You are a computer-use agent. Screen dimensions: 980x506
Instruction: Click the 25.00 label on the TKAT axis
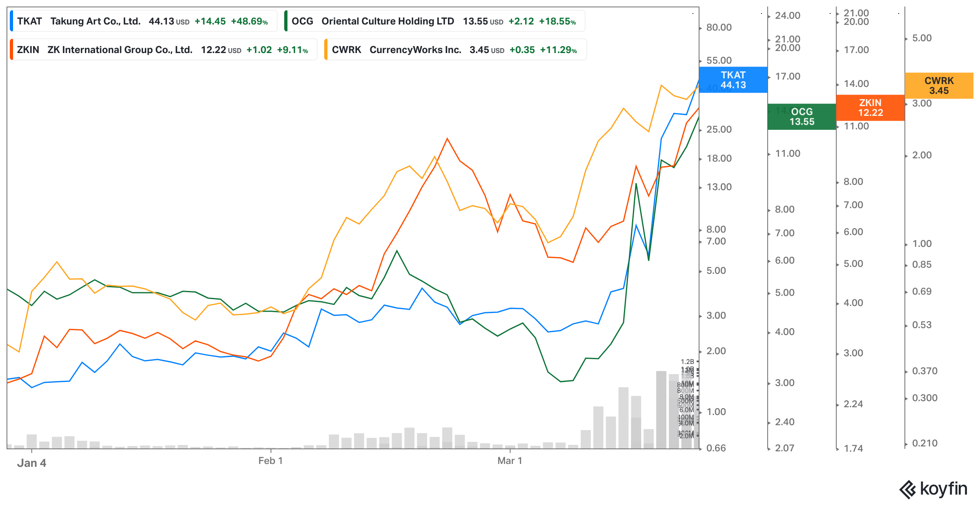pyautogui.click(x=719, y=129)
